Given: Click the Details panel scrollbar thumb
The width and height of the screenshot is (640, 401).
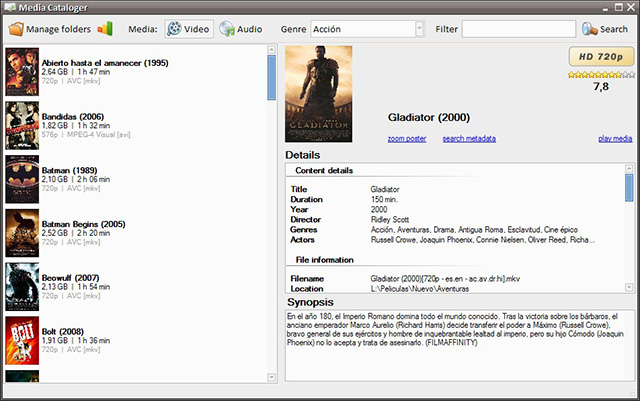Looking at the screenshot, I should (629, 188).
